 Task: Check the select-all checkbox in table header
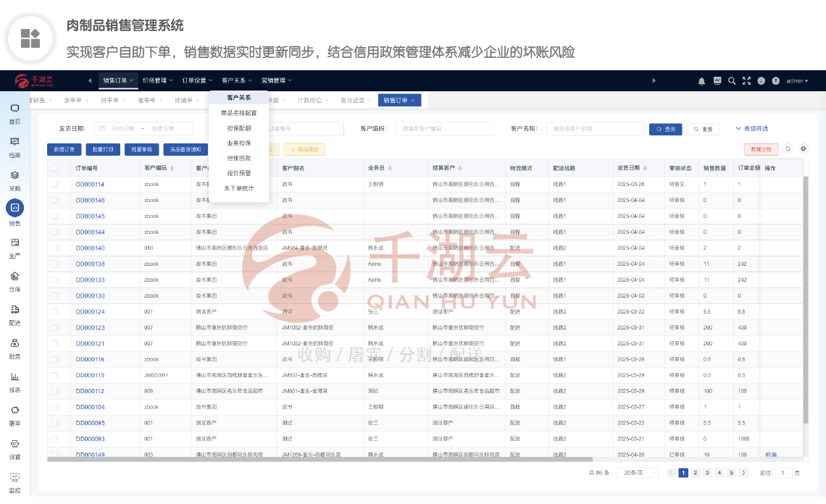[x=54, y=168]
